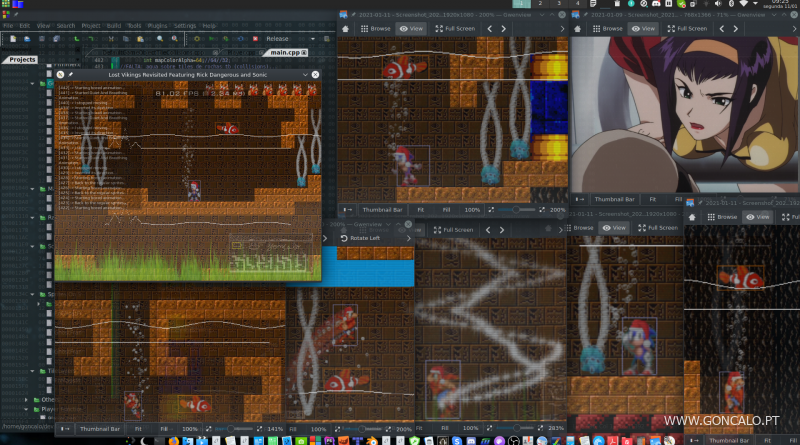The image size is (800, 445).
Task: Click Browse in the anime Gwenview window
Action: click(607, 29)
